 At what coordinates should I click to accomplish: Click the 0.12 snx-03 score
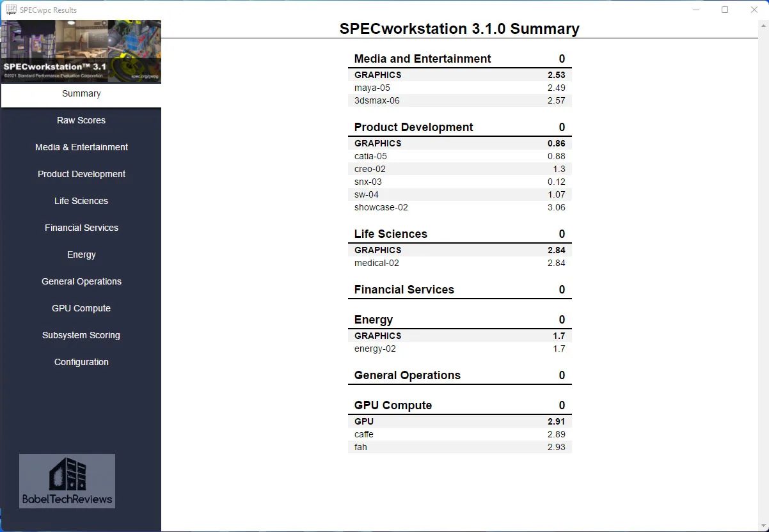coord(556,182)
